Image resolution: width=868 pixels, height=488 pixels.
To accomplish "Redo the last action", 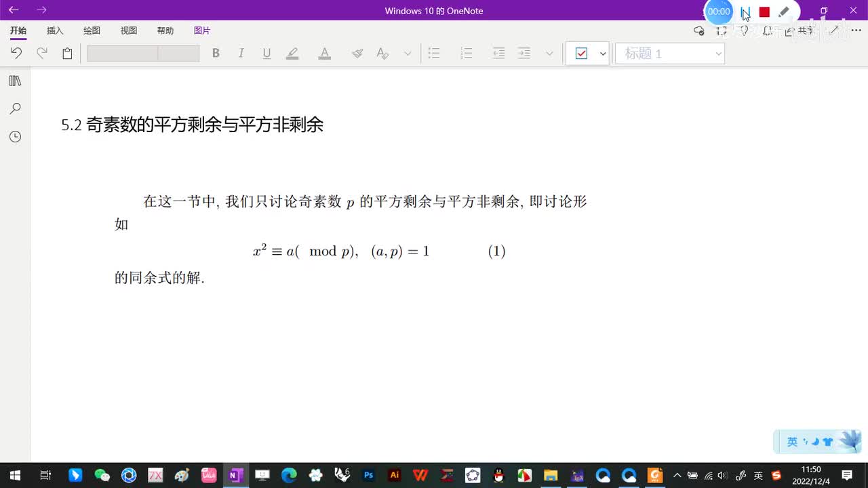I will click(x=42, y=53).
